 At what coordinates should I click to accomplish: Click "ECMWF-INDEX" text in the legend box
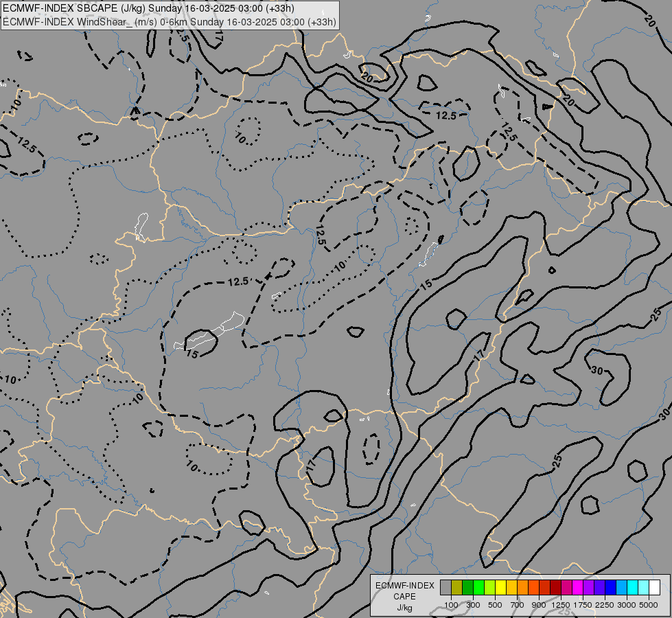405,586
